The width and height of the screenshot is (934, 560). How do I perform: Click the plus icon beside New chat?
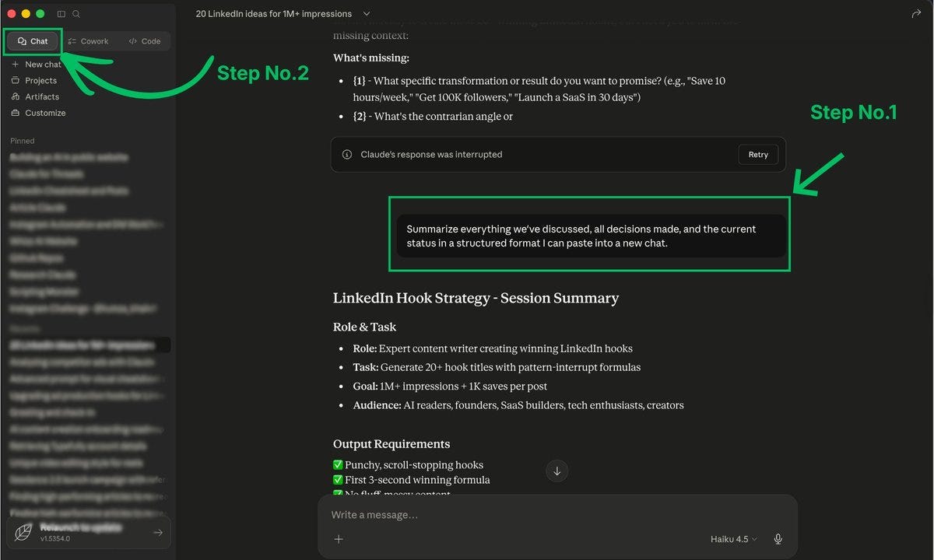pos(16,65)
